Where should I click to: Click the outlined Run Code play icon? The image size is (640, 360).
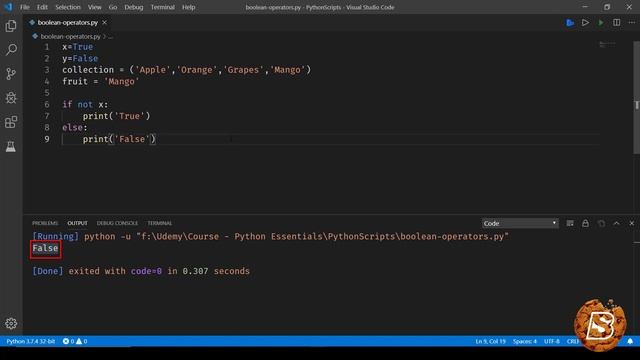(585, 22)
